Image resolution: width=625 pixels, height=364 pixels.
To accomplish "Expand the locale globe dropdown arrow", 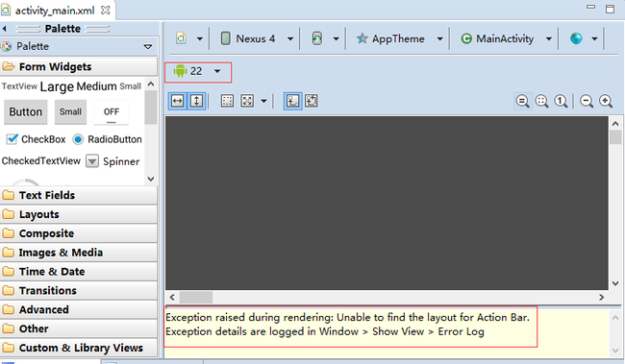I will (x=594, y=39).
